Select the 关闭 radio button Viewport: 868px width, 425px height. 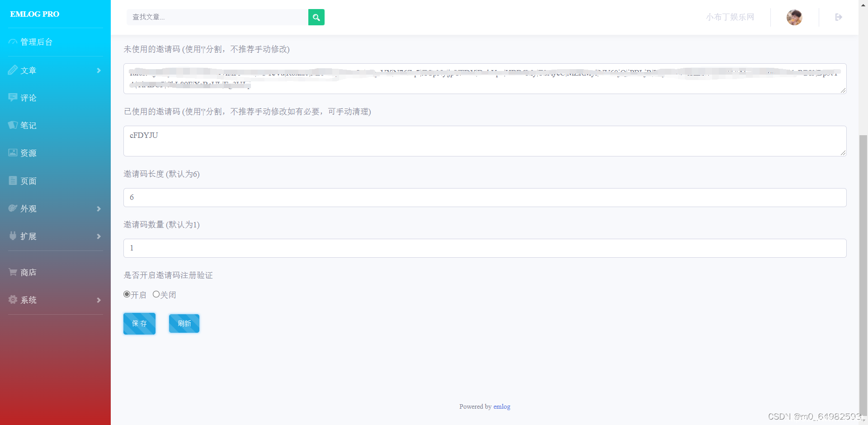tap(156, 294)
